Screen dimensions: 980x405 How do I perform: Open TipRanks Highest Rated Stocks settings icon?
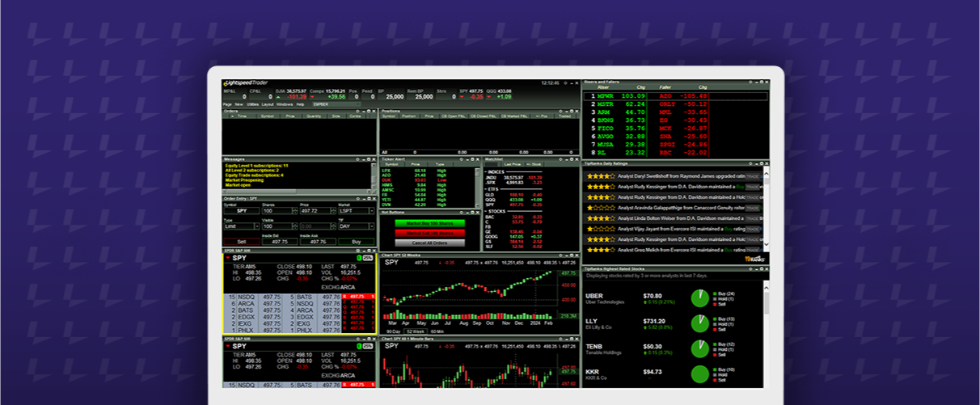(751, 268)
